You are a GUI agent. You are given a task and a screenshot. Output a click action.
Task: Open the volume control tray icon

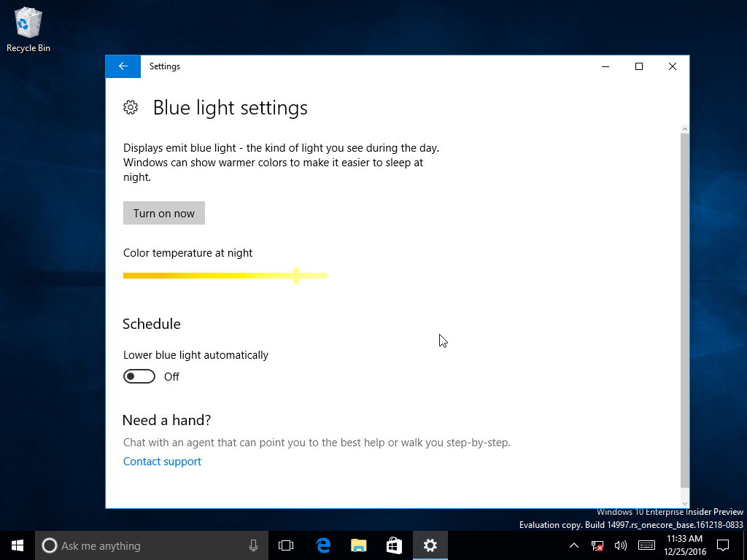tap(620, 545)
